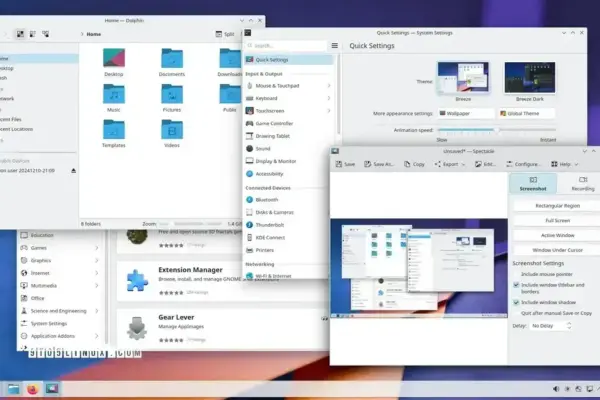The height and width of the screenshot is (400, 600).
Task: Toggle Include window shadow checkbox
Action: (516, 302)
